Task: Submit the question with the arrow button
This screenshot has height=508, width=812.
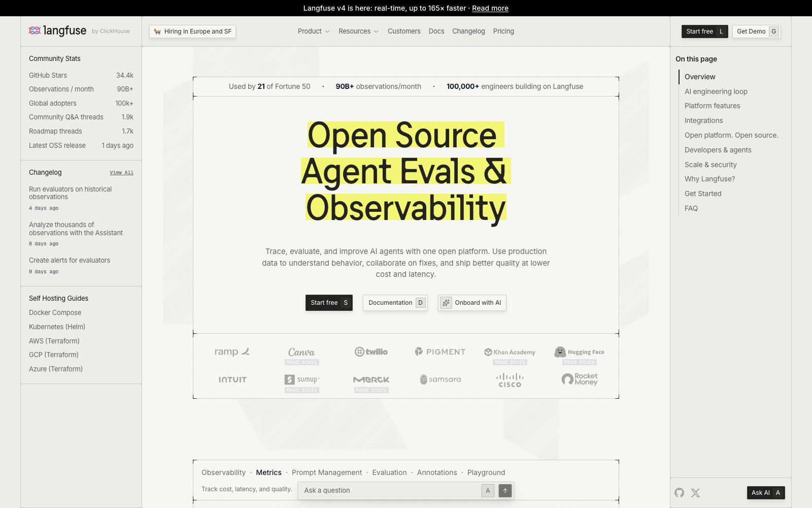Action: coord(505,490)
